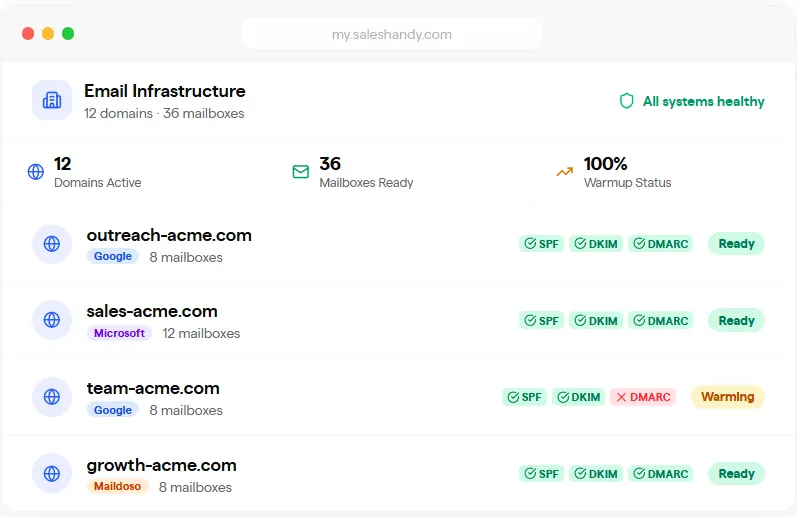This screenshot has width=797, height=517.
Task: Click the trending arrow icon by Warmup Status
Action: click(565, 172)
